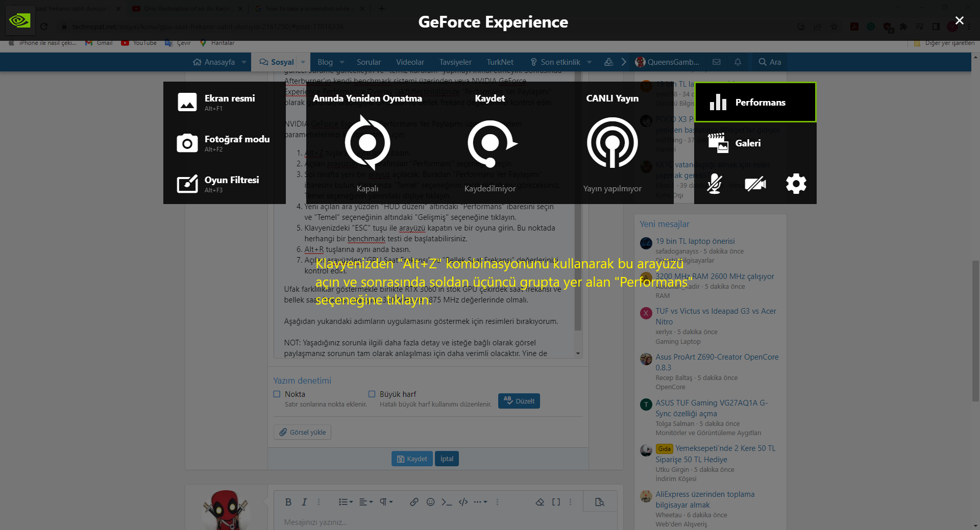
Task: Open paragraph format dropdown in reply editor
Action: pyautogui.click(x=386, y=502)
